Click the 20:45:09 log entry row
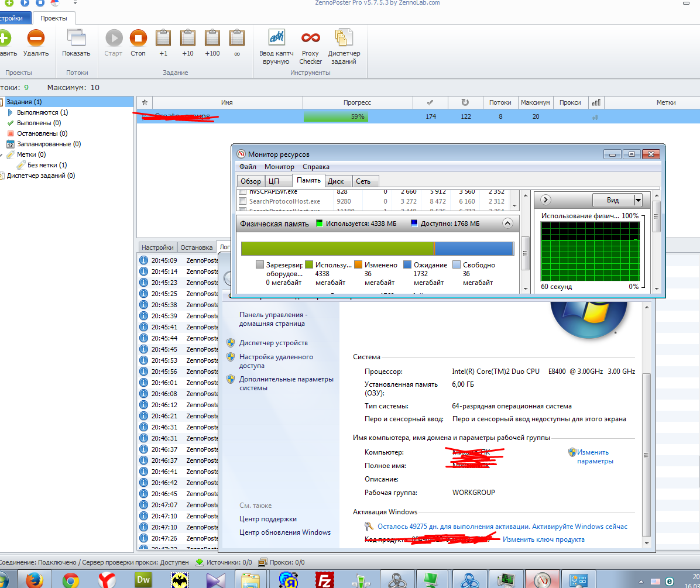700x588 pixels. pos(179,260)
